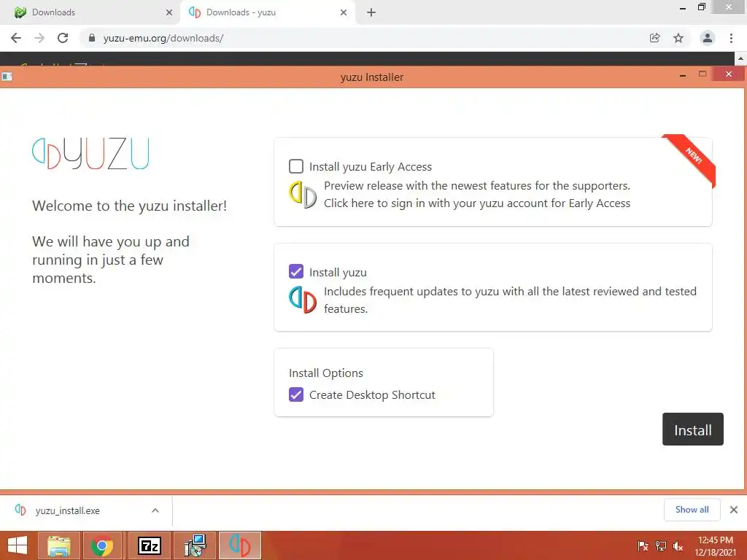Click 'We will have you up and' text
Viewport: 747px width, 560px height.
(111, 241)
